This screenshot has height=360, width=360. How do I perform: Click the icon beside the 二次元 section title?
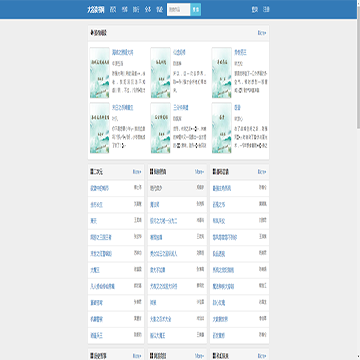[92, 172]
